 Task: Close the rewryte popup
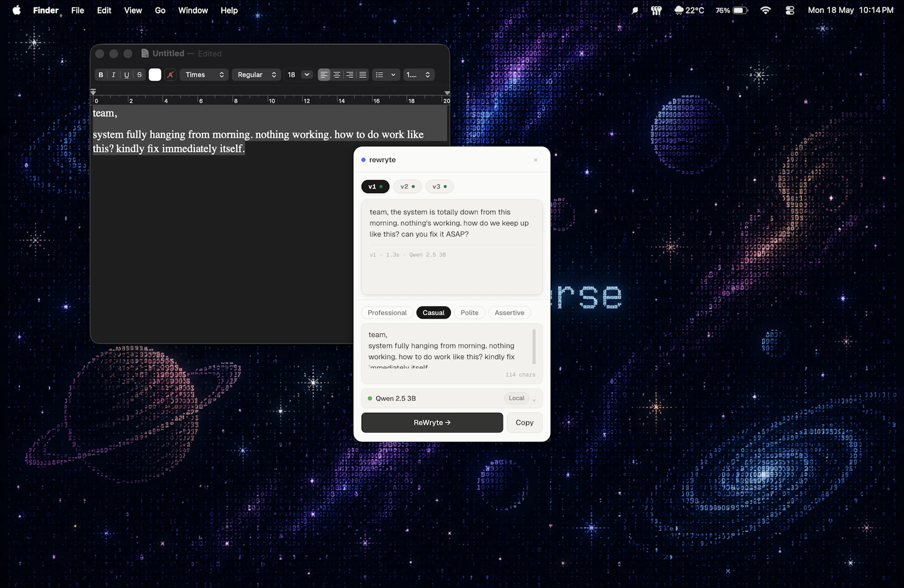(x=536, y=160)
